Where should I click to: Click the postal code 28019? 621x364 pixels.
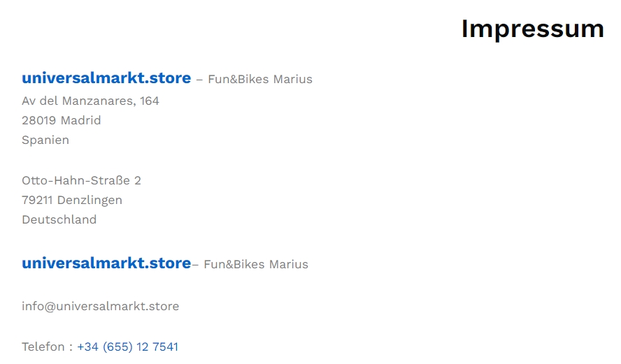[39, 120]
